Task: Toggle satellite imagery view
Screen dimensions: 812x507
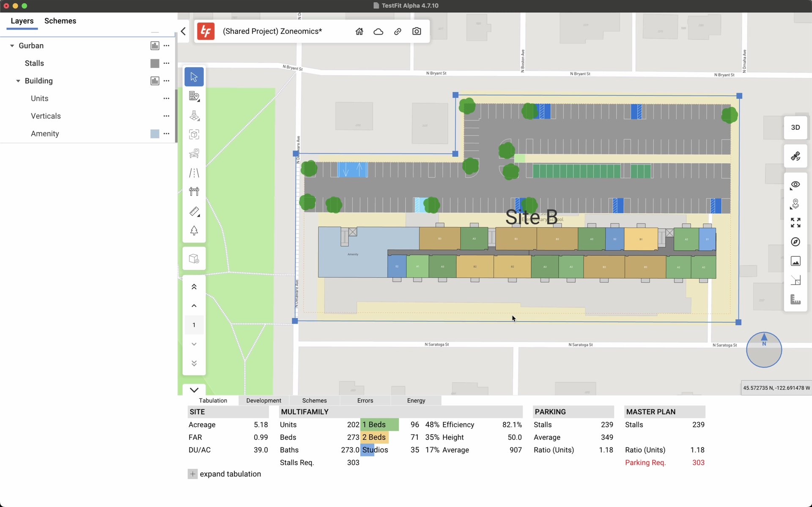Action: [795, 156]
